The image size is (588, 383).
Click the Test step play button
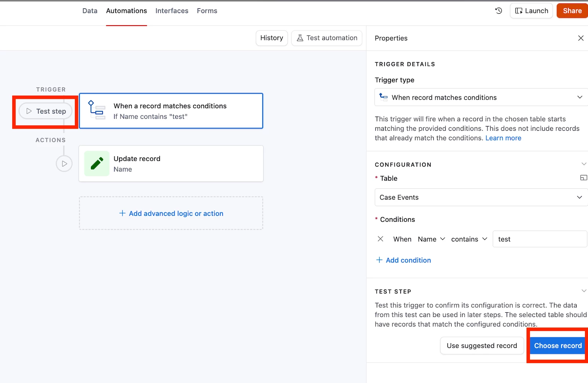click(46, 111)
